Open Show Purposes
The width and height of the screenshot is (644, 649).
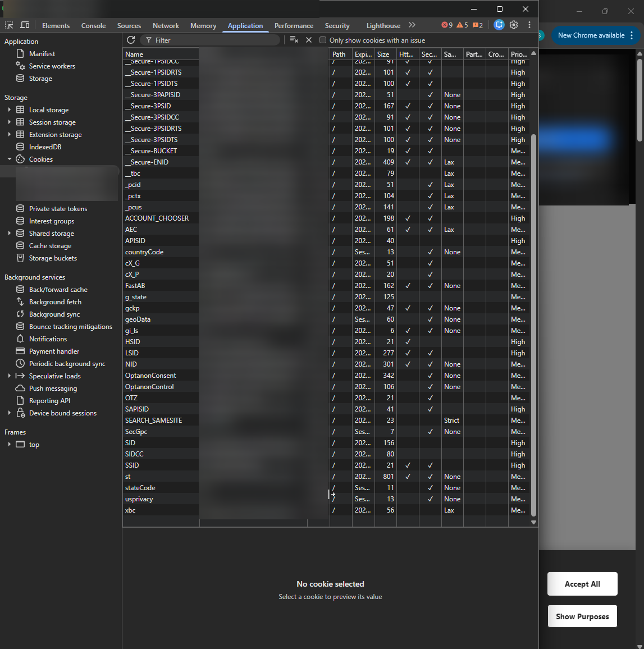click(x=582, y=616)
